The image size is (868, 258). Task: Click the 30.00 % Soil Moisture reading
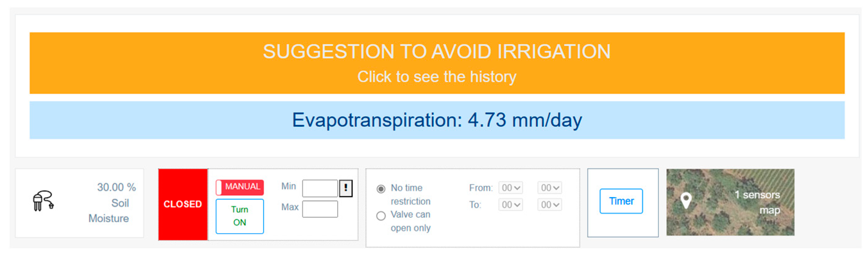pos(113,203)
